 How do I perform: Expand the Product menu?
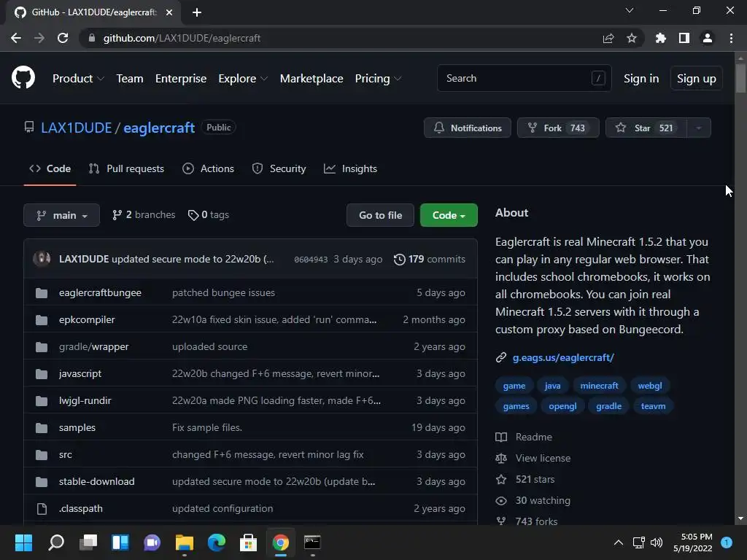[x=78, y=79]
